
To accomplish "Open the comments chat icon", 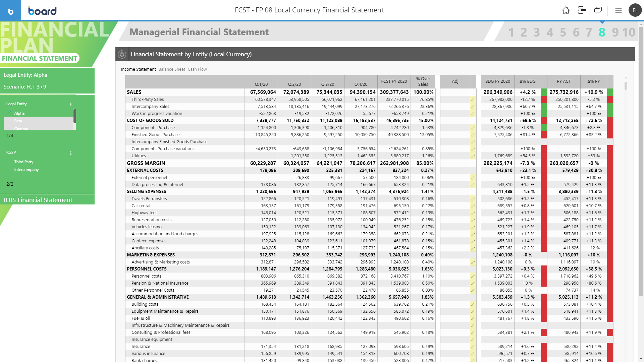I will point(598,10).
